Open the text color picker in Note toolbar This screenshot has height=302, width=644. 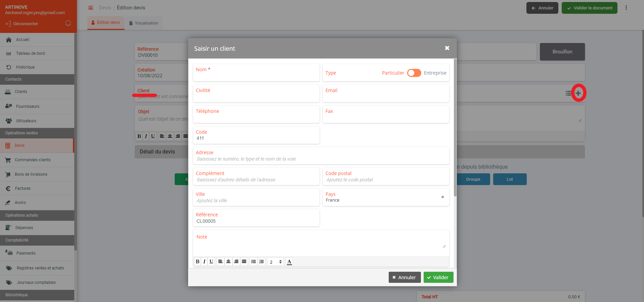289,262
